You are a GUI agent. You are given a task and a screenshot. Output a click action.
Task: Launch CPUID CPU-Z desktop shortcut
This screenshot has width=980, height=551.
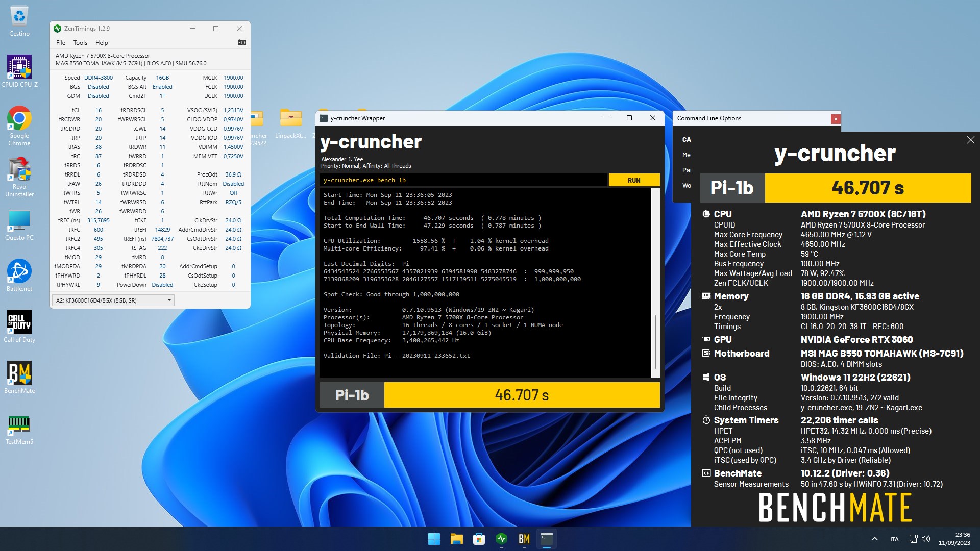coord(19,71)
